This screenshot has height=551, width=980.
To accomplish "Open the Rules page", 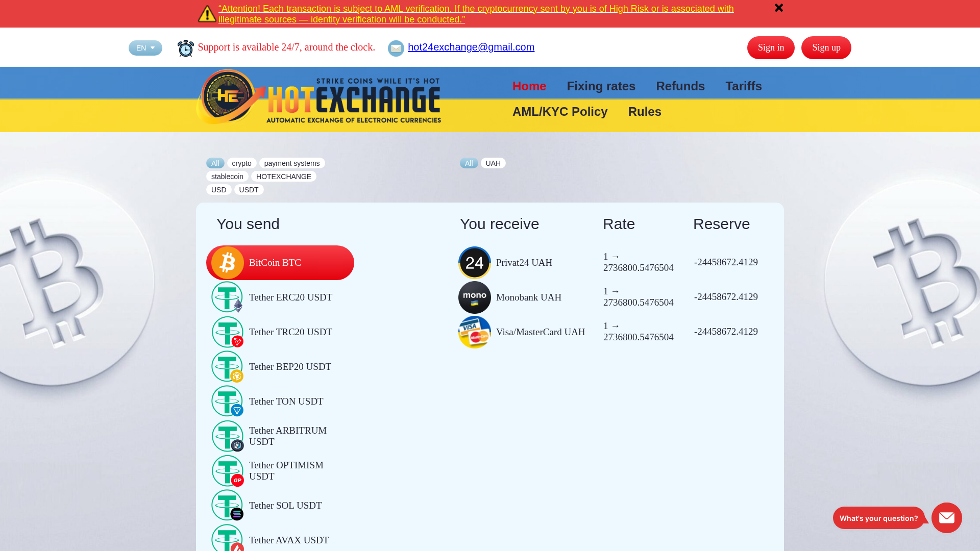I will (645, 112).
